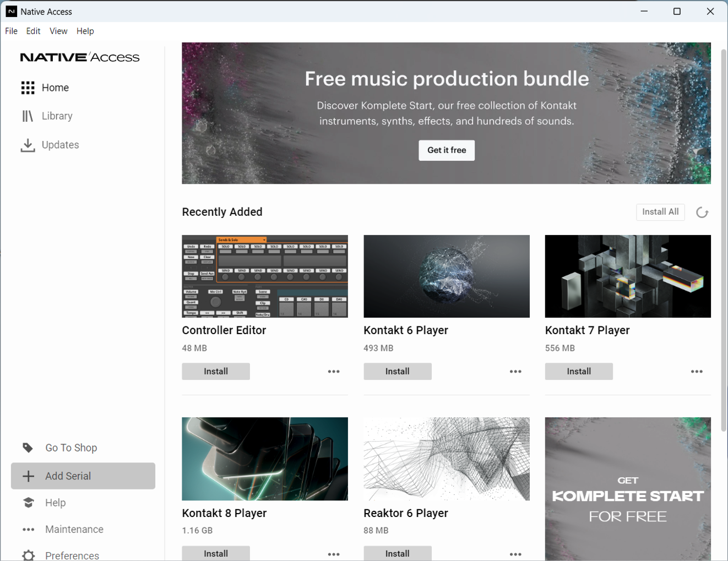Select the Updates sidebar label
Image resolution: width=728 pixels, height=561 pixels.
pyautogui.click(x=61, y=145)
